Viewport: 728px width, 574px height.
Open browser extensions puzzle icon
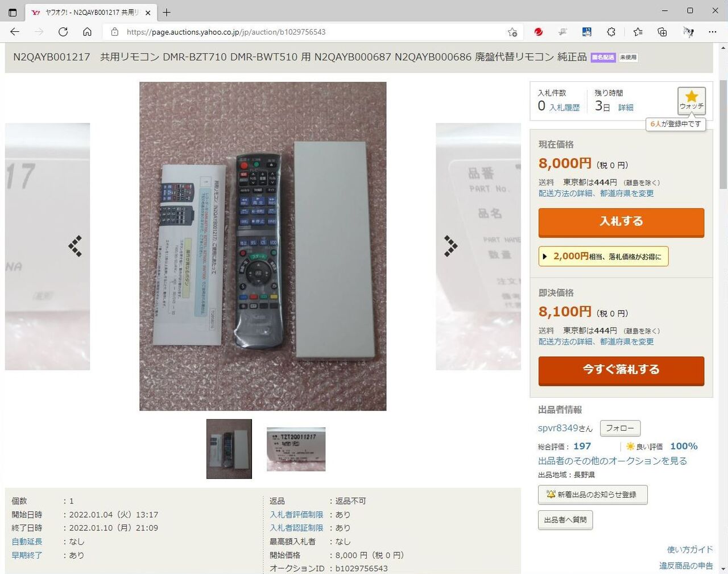coord(611,32)
